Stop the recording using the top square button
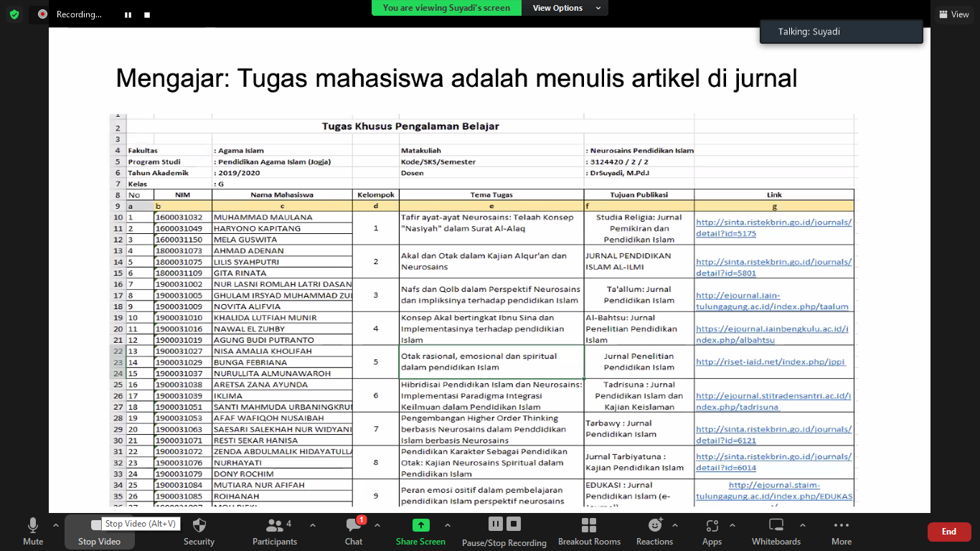980x551 pixels. click(147, 14)
